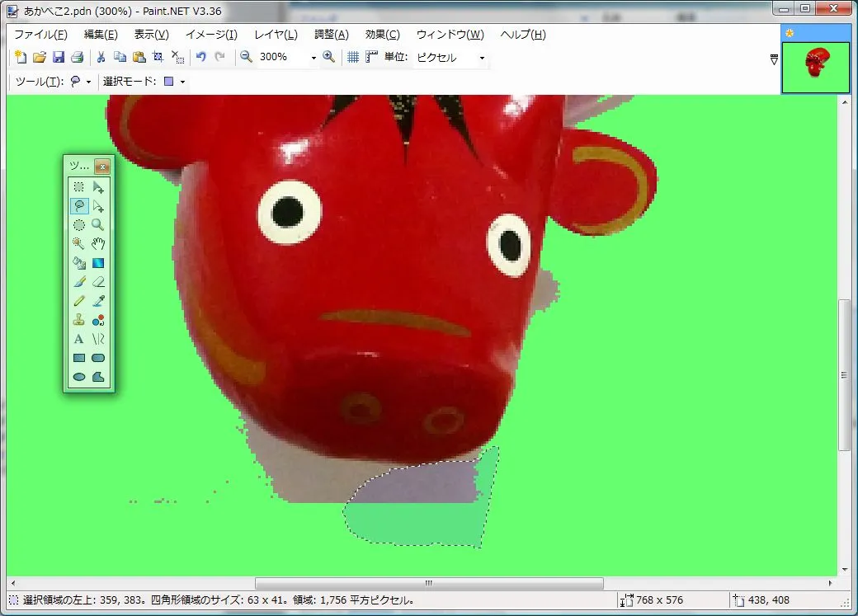858x616 pixels.
Task: Expand the zoom level 300% dropdown
Action: click(x=313, y=58)
